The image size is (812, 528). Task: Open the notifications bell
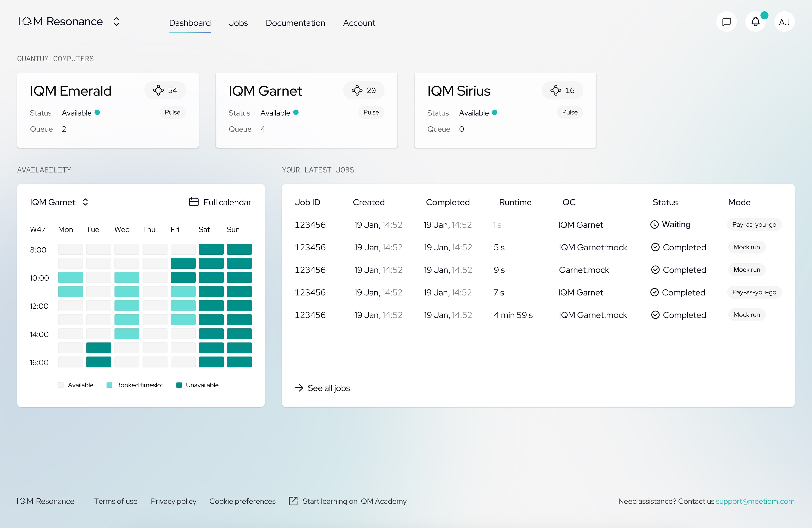756,22
